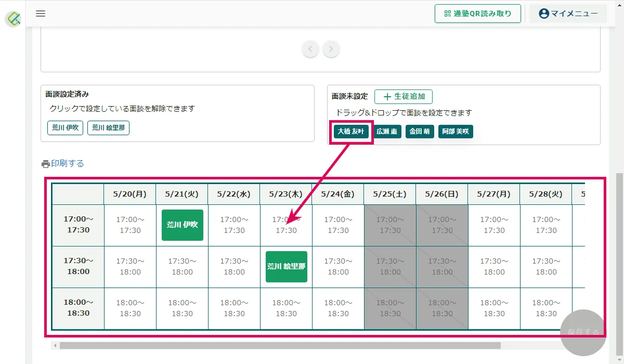Click the horizontal scrollbar under the schedule
The height and width of the screenshot is (364, 624).
(x=280, y=345)
